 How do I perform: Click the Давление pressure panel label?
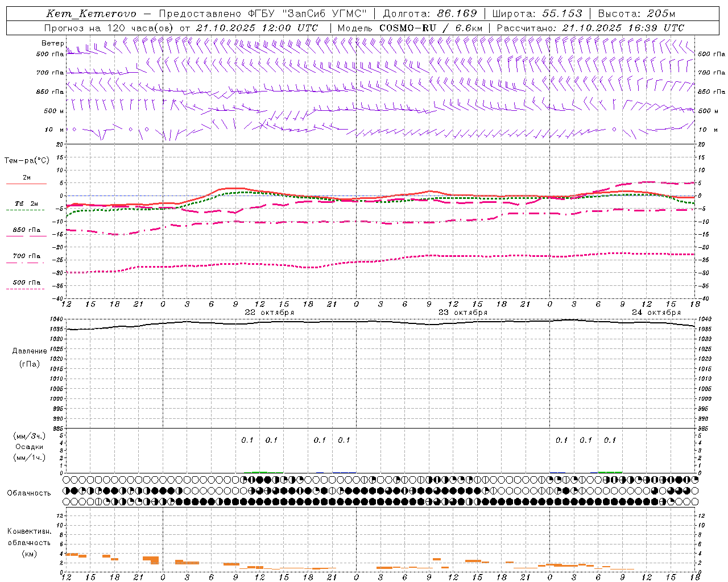30,351
